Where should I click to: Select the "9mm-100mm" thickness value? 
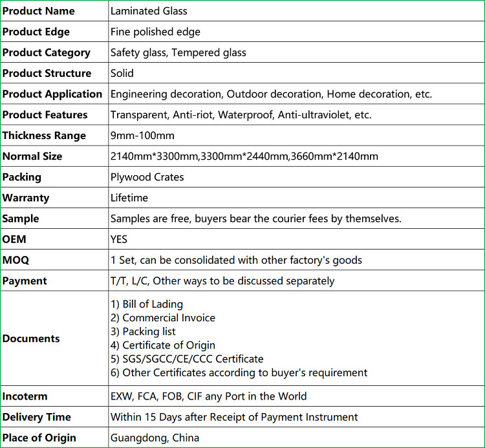tap(142, 136)
